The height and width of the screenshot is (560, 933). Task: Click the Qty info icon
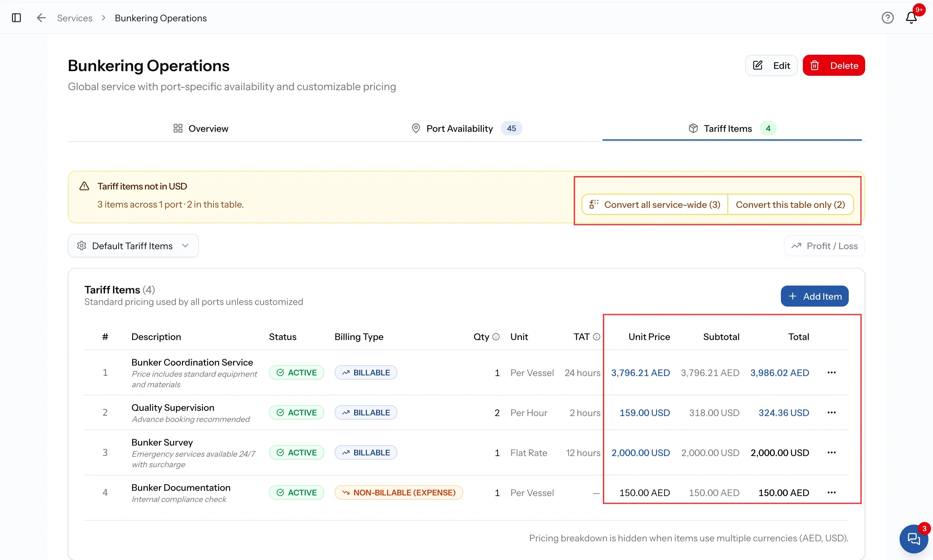tap(496, 337)
